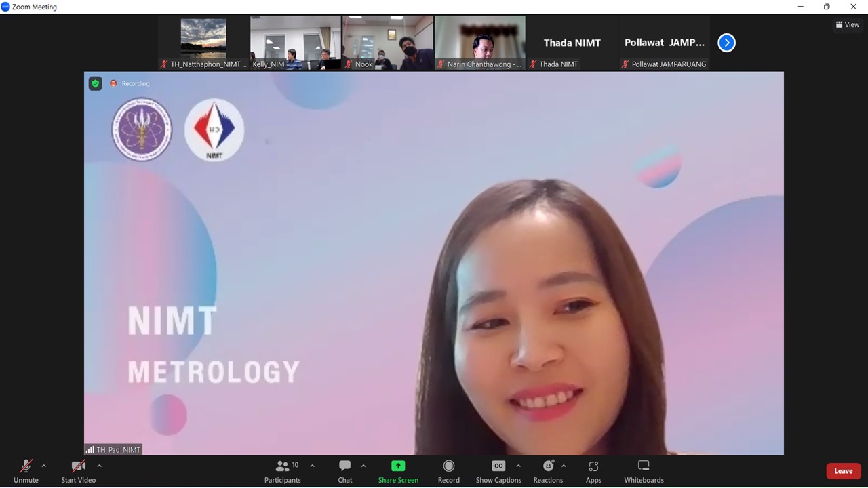Click the green Share Screen icon
The width and height of the screenshot is (868, 488).
tap(398, 466)
